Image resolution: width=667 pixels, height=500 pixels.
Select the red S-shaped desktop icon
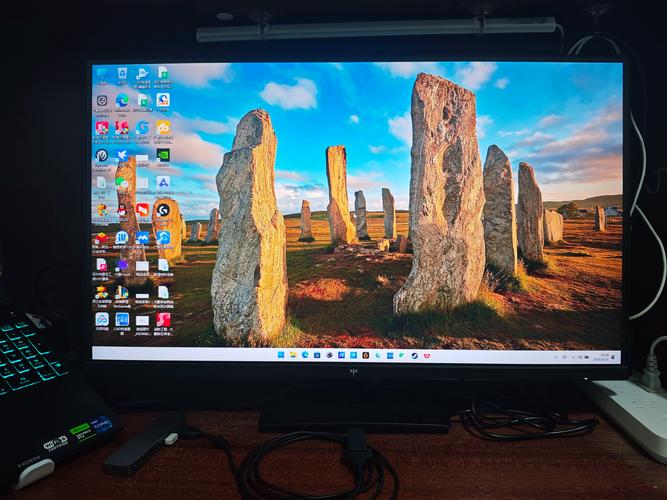pyautogui.click(x=163, y=318)
